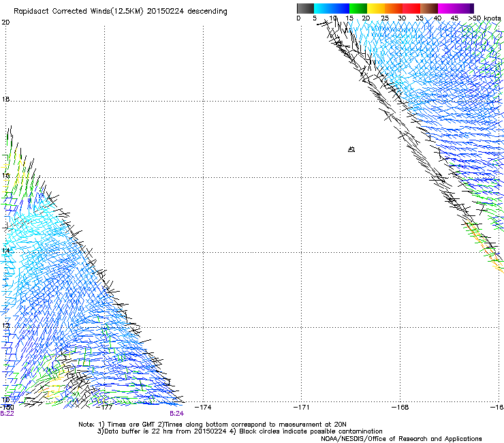The width and height of the screenshot is (504, 443).
Task: Click the small island marker in map center
Action: 351,149
